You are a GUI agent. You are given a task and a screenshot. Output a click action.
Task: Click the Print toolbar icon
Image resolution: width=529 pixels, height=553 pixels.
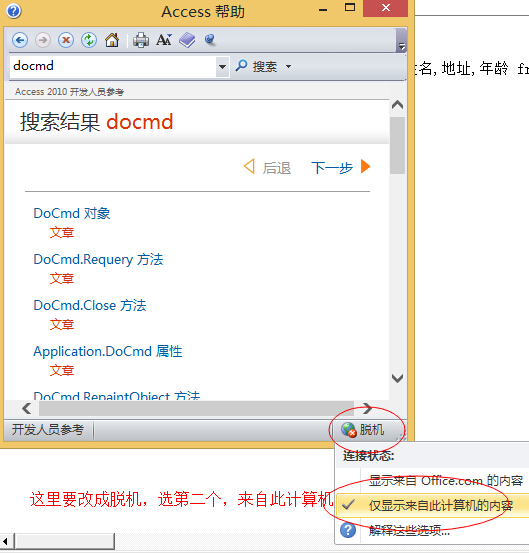pyautogui.click(x=141, y=40)
